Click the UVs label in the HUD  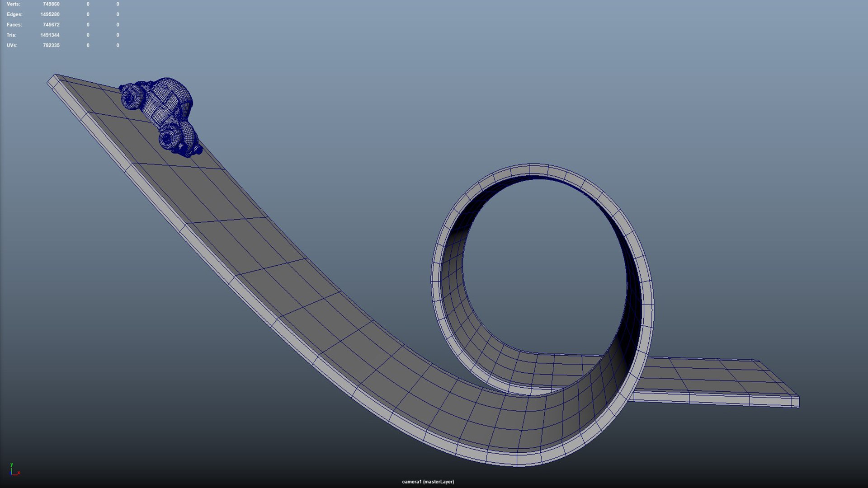(x=12, y=46)
